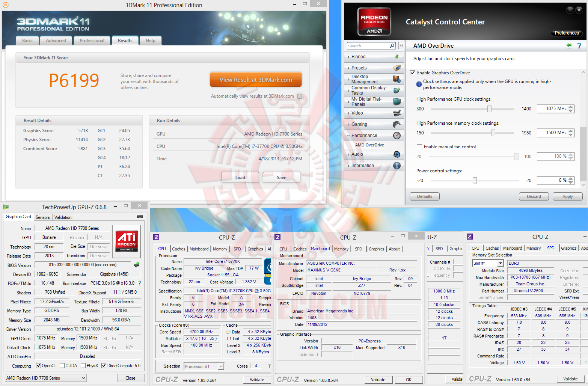Click the 1075 MHz GPU clock value field
The height and width of the screenshot is (386, 588).
[x=555, y=109]
